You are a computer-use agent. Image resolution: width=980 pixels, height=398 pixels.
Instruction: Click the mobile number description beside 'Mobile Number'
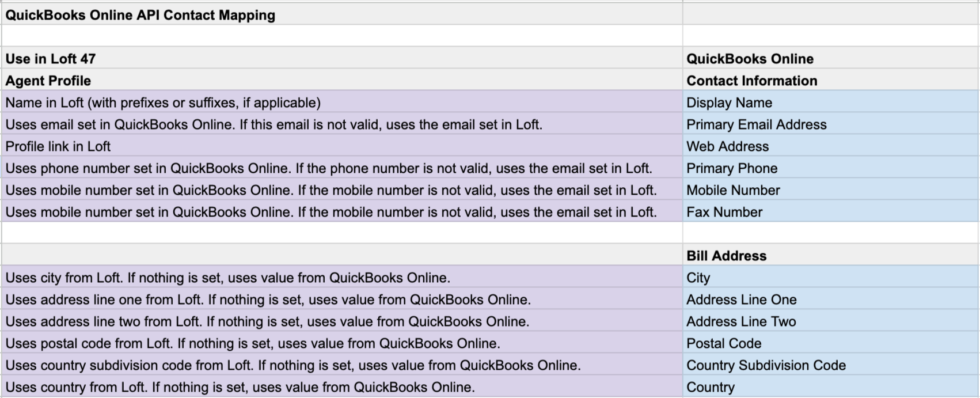coord(342,189)
